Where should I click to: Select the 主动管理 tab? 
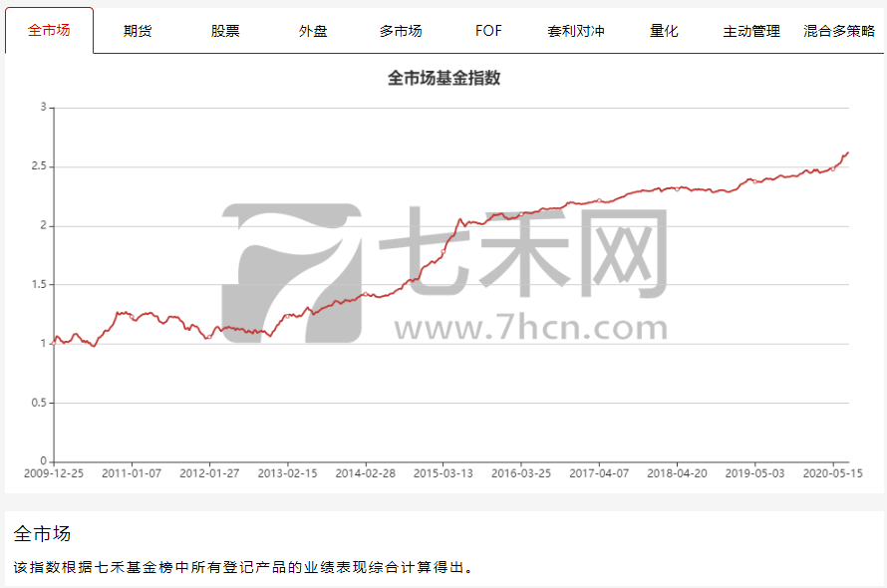751,31
